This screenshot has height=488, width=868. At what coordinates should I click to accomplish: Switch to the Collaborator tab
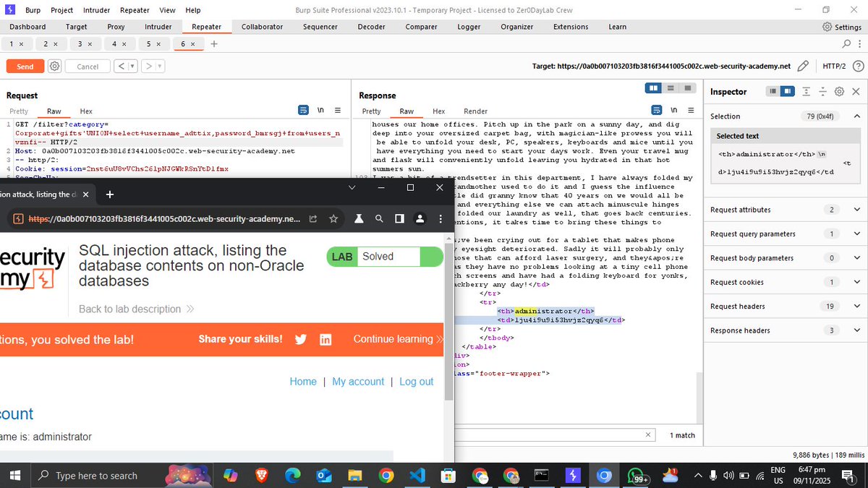pyautogui.click(x=262, y=27)
